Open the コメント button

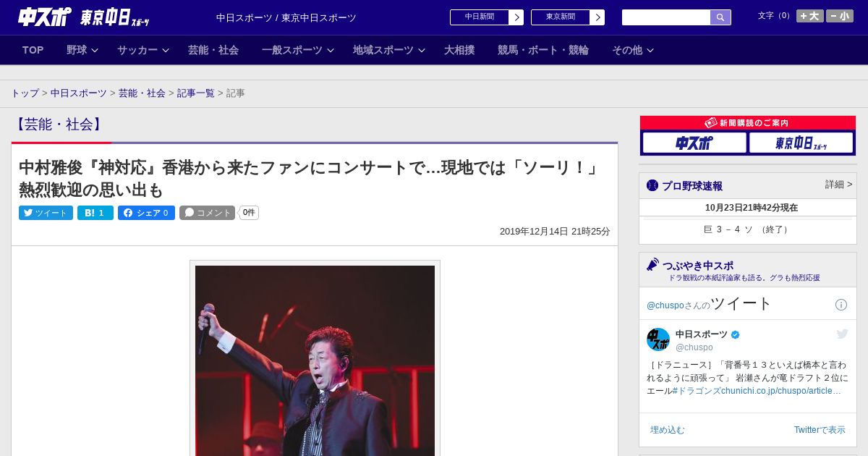coord(208,213)
